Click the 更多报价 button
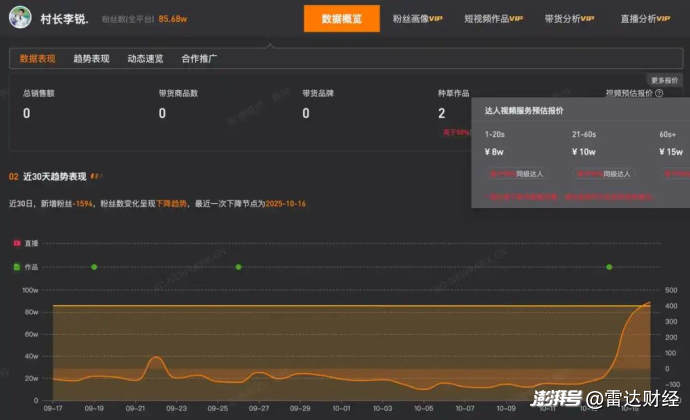The image size is (690, 420). (x=664, y=80)
